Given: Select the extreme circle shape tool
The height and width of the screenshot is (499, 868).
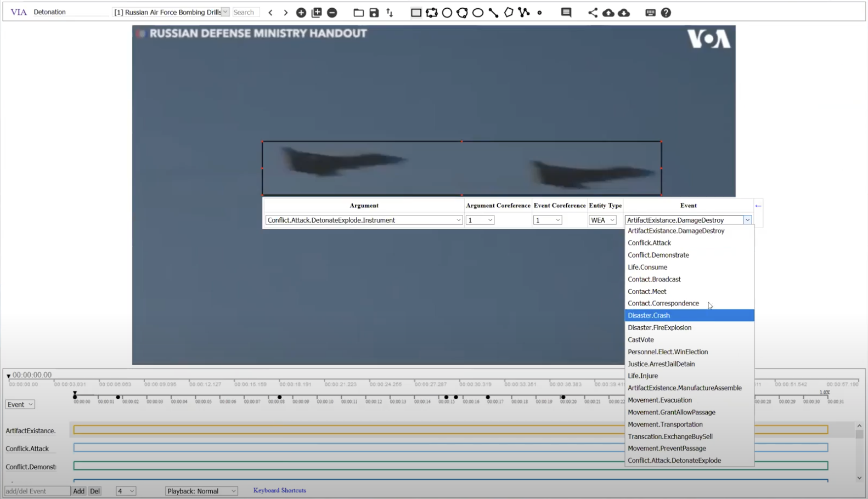Looking at the screenshot, I should 463,13.
